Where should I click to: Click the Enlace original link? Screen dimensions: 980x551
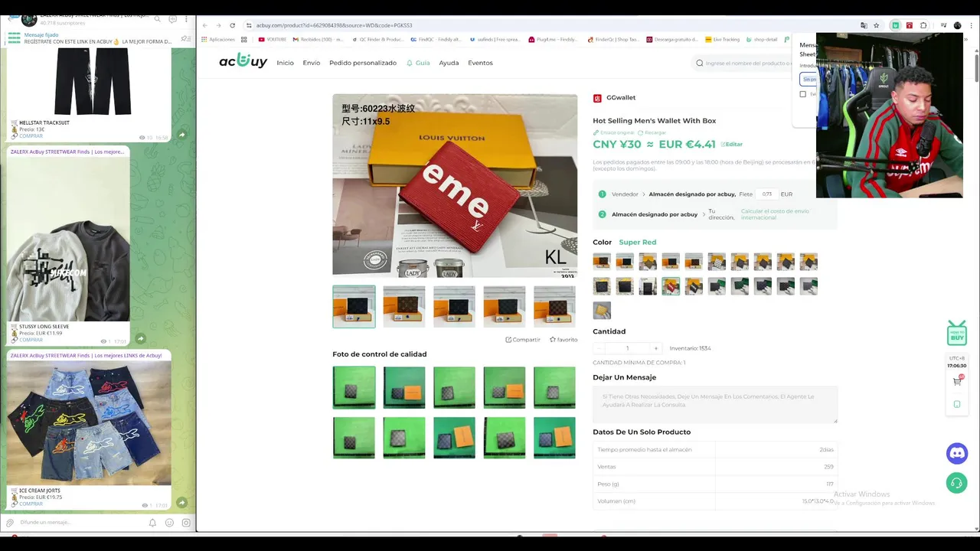(613, 132)
